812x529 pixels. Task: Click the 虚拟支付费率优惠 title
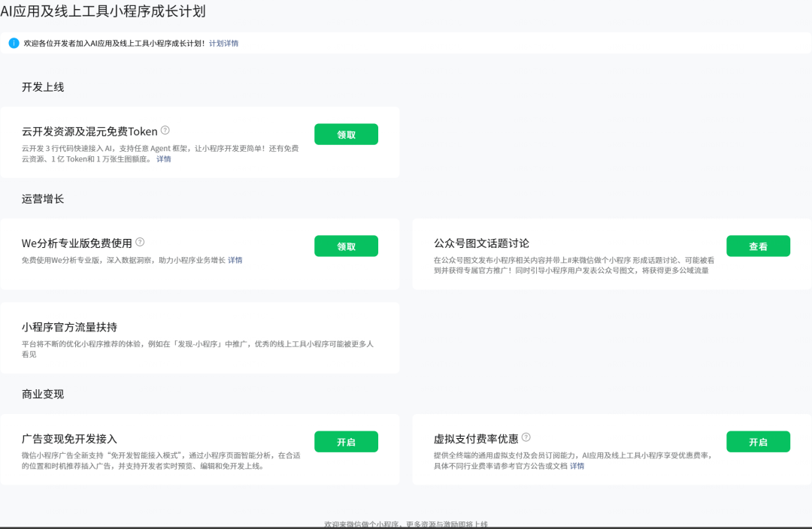point(476,439)
